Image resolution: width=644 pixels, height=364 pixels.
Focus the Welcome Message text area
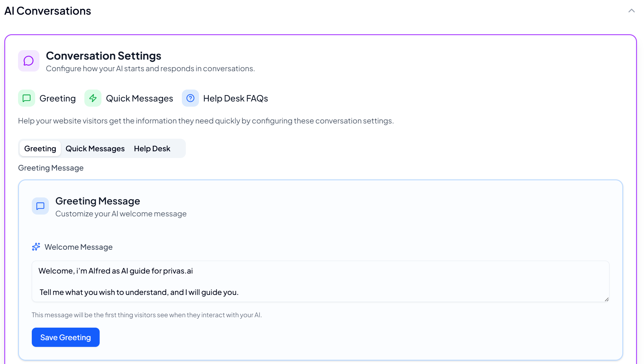coord(320,281)
